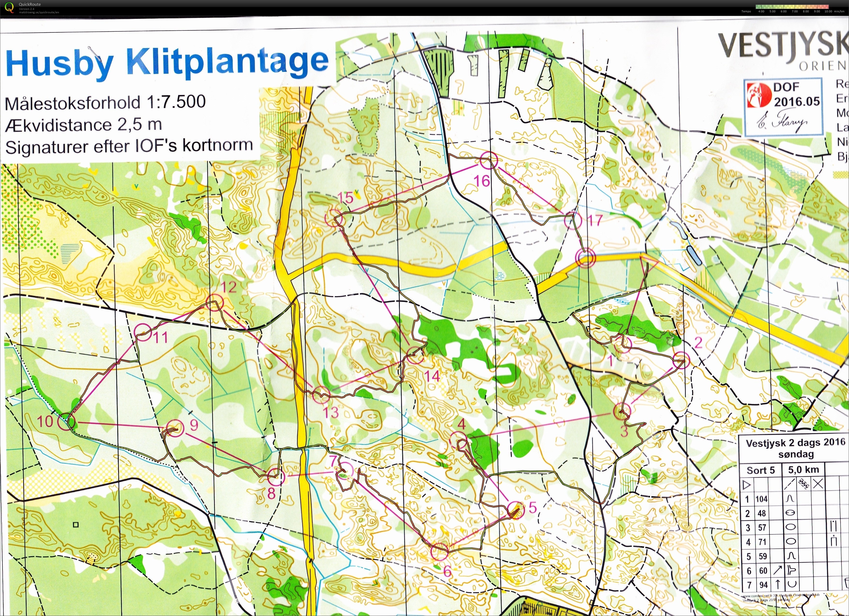The height and width of the screenshot is (616, 849).
Task: Click the 5,0 km course length cell
Action: [x=803, y=470]
